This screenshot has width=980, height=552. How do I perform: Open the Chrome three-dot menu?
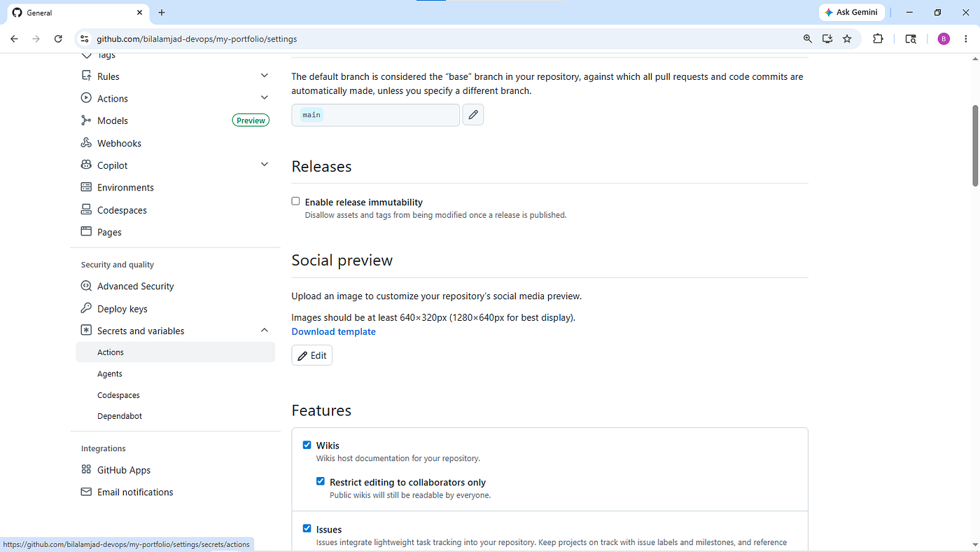point(966,39)
